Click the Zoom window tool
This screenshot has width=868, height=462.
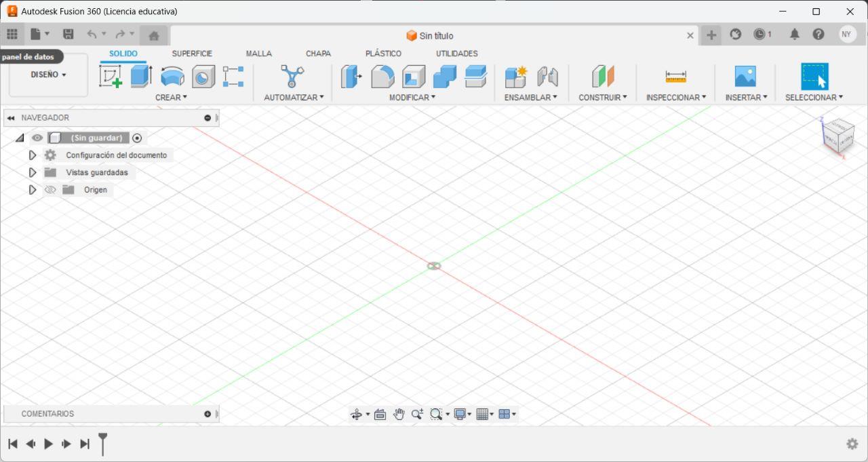pyautogui.click(x=436, y=415)
